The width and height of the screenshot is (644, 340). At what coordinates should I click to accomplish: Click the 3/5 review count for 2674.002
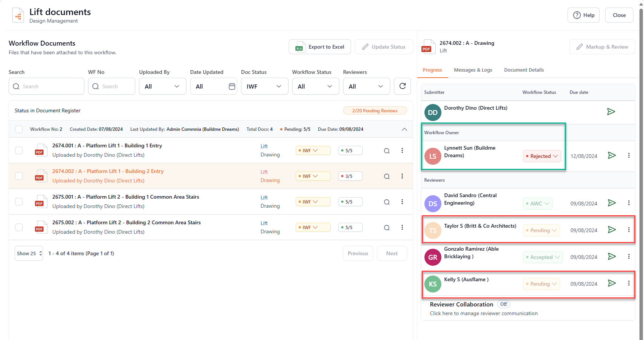[350, 176]
